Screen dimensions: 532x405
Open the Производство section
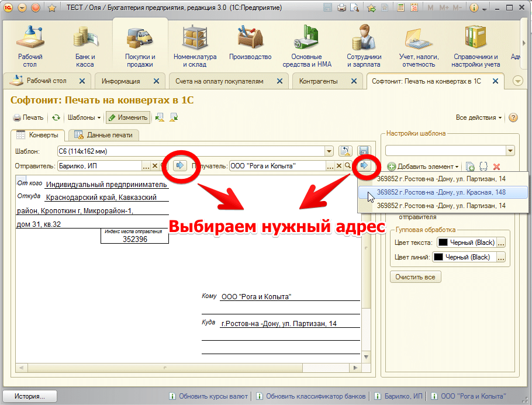[250, 47]
